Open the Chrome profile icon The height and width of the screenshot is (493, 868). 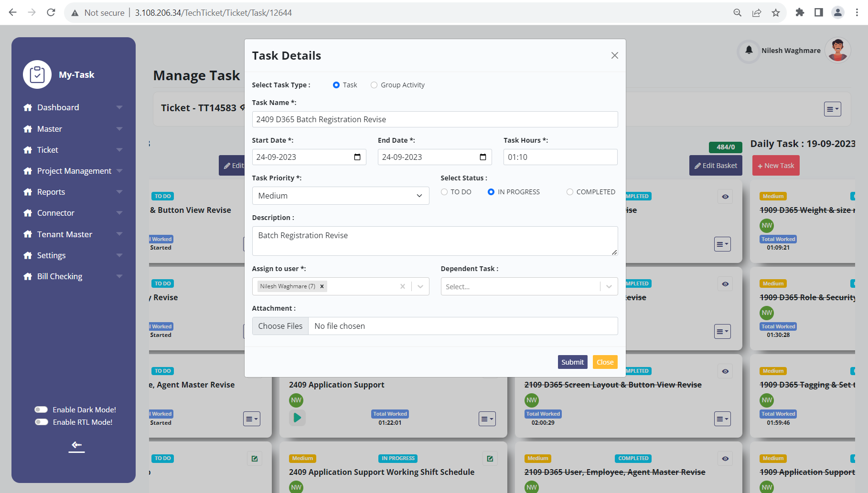[x=838, y=13]
